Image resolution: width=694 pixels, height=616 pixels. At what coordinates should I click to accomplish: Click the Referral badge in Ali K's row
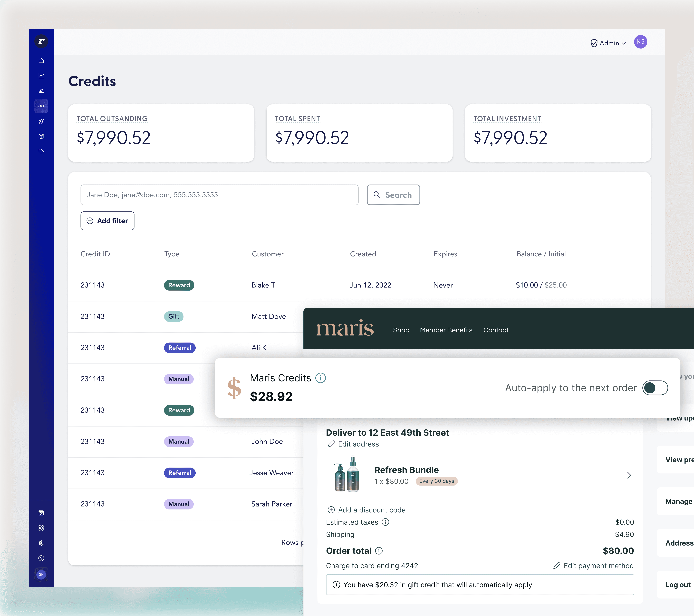pos(180,348)
